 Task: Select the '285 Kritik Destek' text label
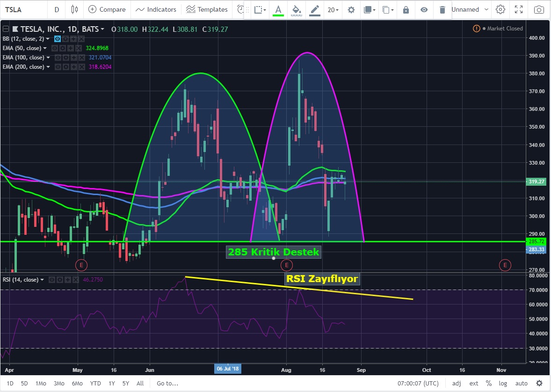[273, 252]
